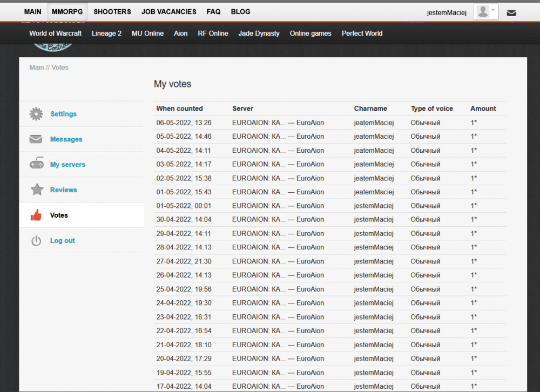The height and width of the screenshot is (392, 540).
Task: Click the My servers gamepad icon
Action: coord(37,165)
